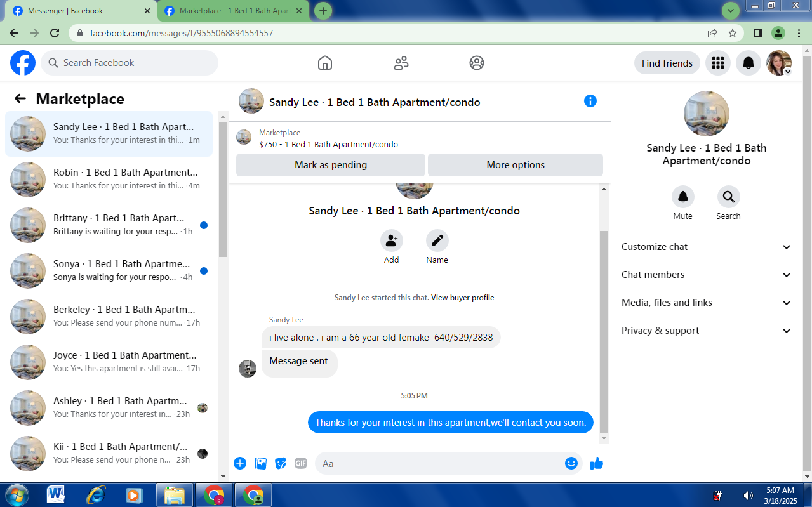This screenshot has width=812, height=507.
Task: Mute the conversation with bell icon
Action: click(683, 197)
